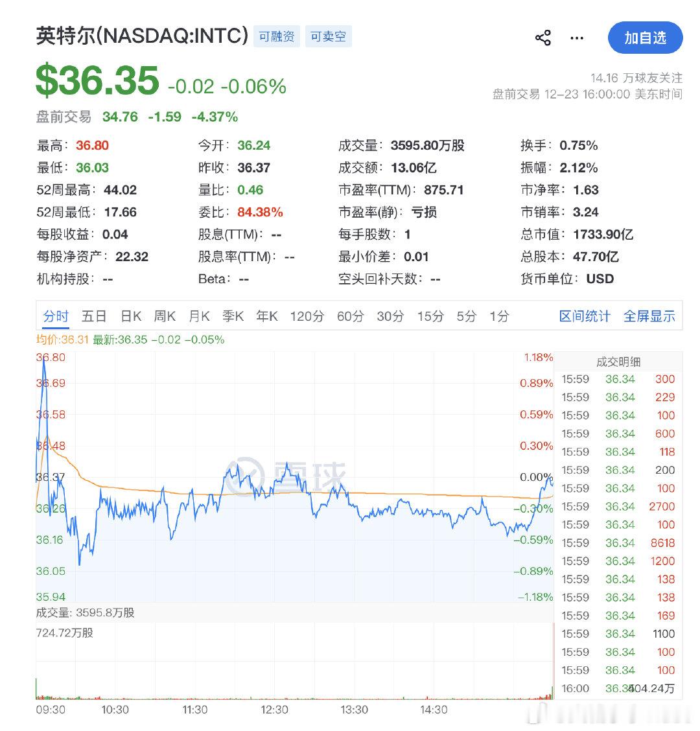The width and height of the screenshot is (700, 731).
Task: Click the 换手 value 0.75%
Action: coord(579,145)
